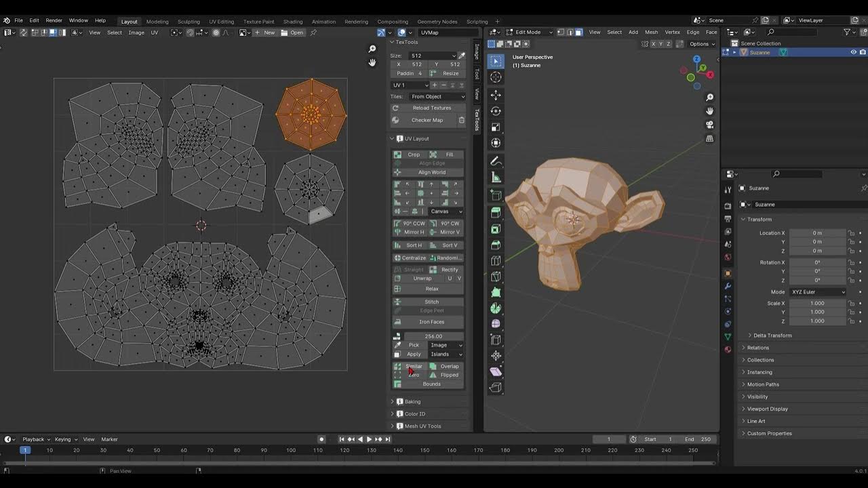The width and height of the screenshot is (868, 488).
Task: Click the Z axis on navigation gizmo
Action: 697,59
